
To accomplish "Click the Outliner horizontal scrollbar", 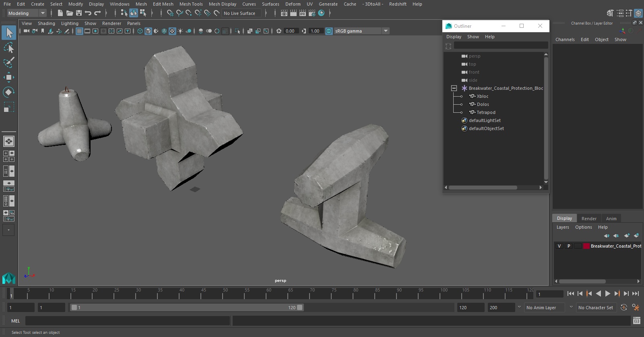I will tap(483, 188).
